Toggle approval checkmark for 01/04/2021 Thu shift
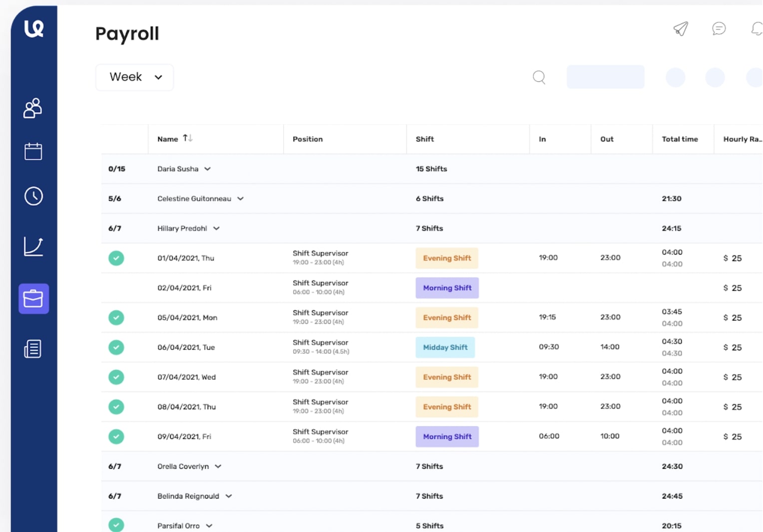Screen dimensions: 763x532 click(x=116, y=258)
